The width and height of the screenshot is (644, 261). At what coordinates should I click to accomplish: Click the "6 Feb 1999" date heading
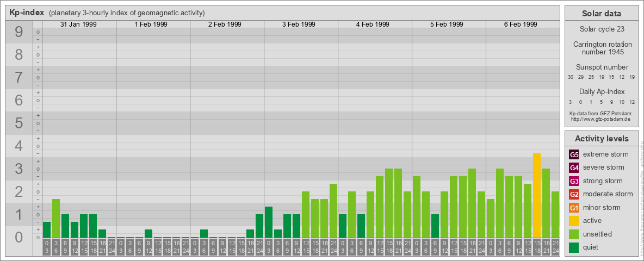(x=521, y=24)
